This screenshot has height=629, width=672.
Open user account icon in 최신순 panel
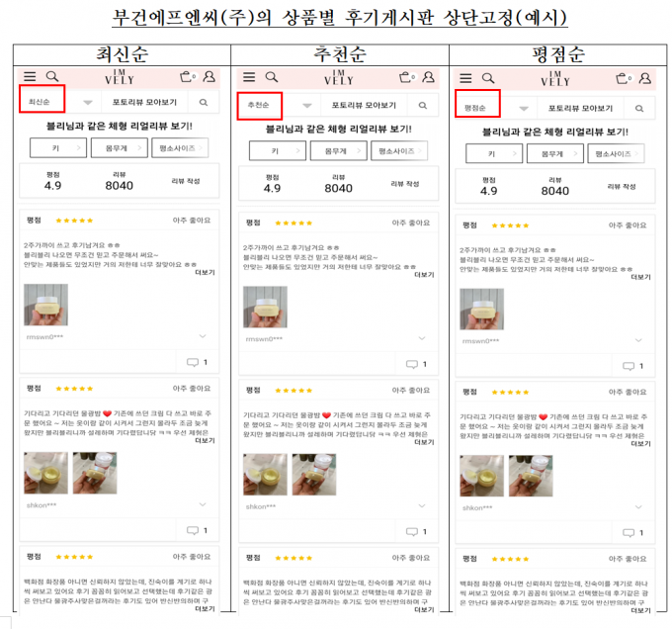coord(210,77)
